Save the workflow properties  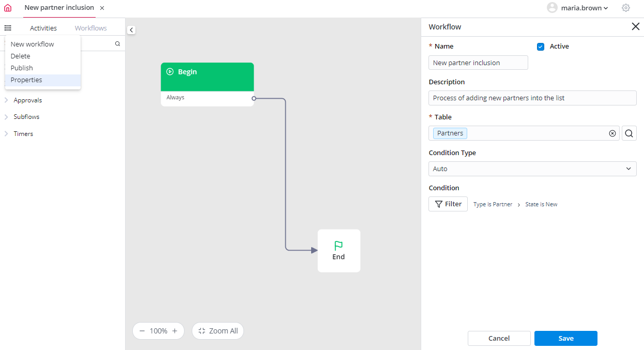point(566,338)
